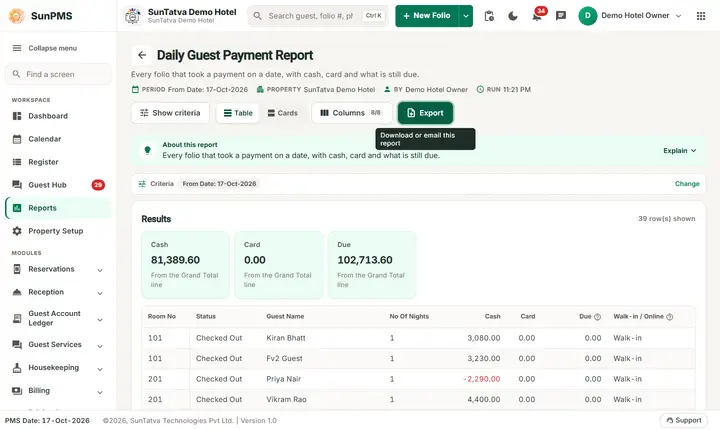
Task: Click the Demo Hotel Owner avatar
Action: [x=587, y=16]
